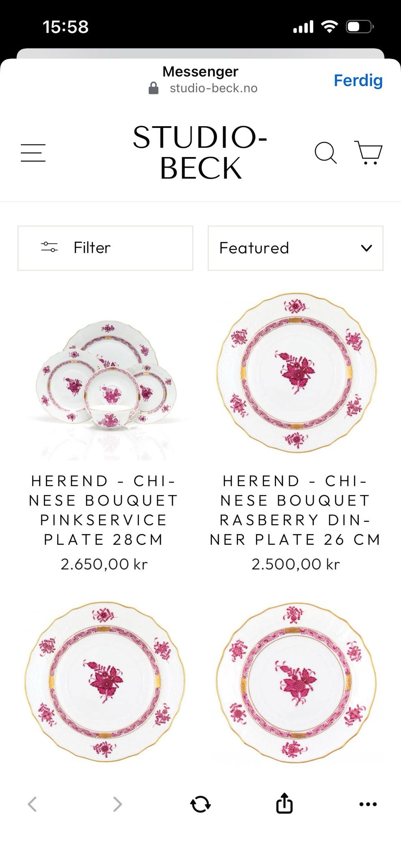
Task: Open the hamburger navigation menu
Action: tap(33, 153)
